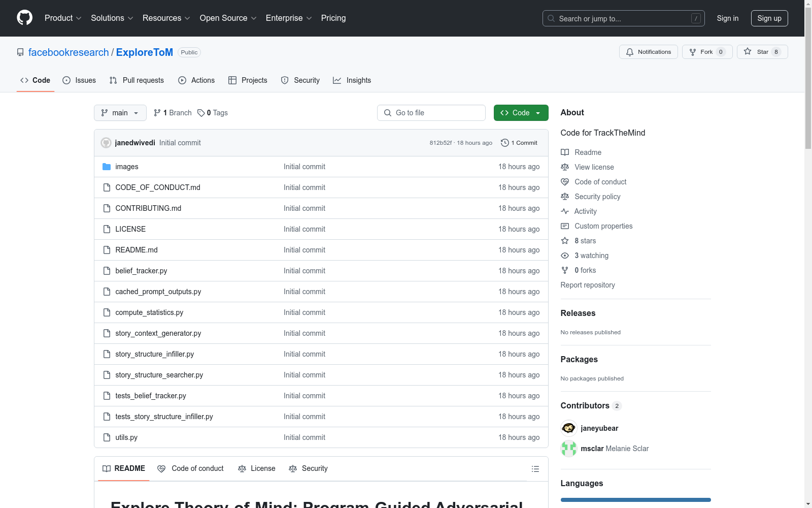Click the msclar contributor avatar
This screenshot has height=508, width=812.
[569, 449]
